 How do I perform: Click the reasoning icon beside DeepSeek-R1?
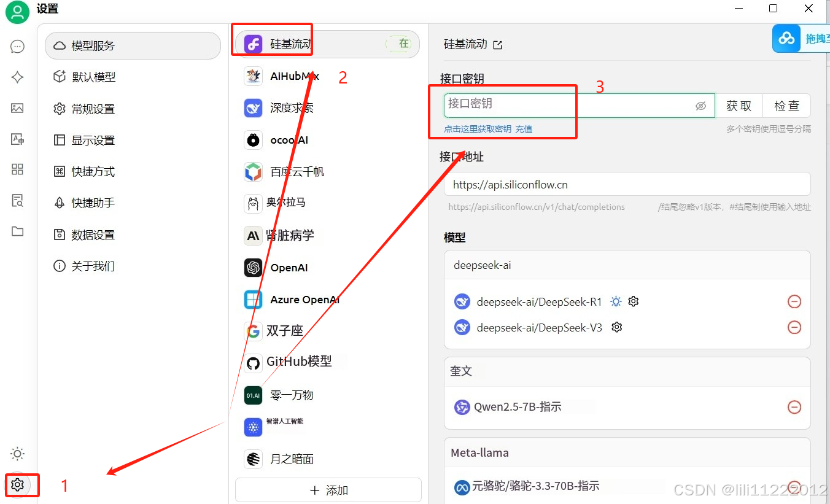tap(616, 301)
